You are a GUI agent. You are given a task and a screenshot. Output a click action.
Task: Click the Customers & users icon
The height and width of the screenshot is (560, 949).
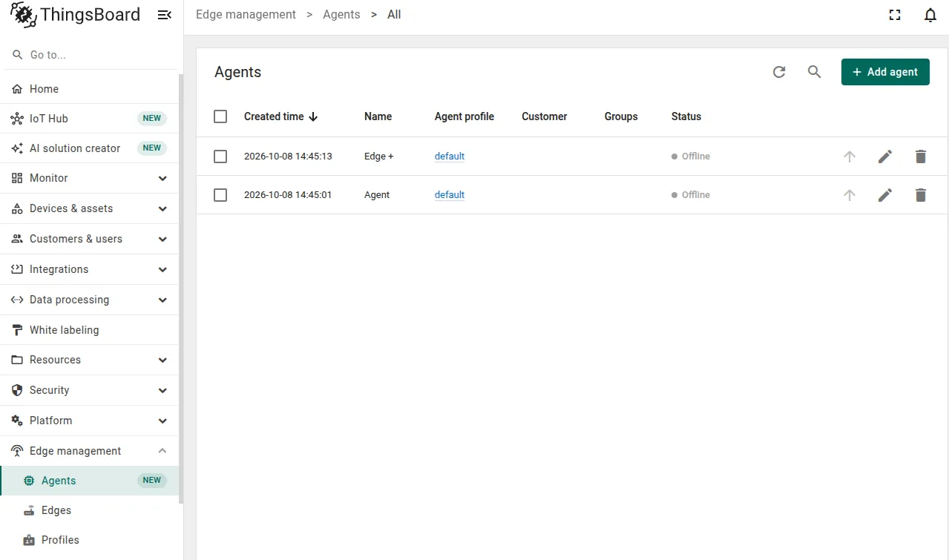click(x=17, y=239)
